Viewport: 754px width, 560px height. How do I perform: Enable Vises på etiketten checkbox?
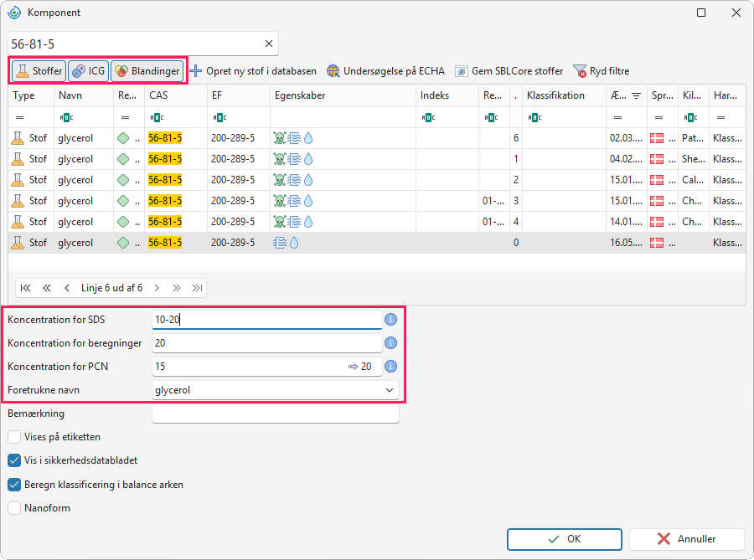[14, 437]
